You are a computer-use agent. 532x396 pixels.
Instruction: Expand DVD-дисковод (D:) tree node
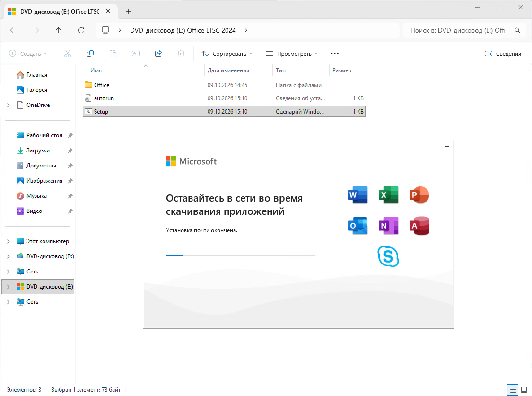[9, 256]
